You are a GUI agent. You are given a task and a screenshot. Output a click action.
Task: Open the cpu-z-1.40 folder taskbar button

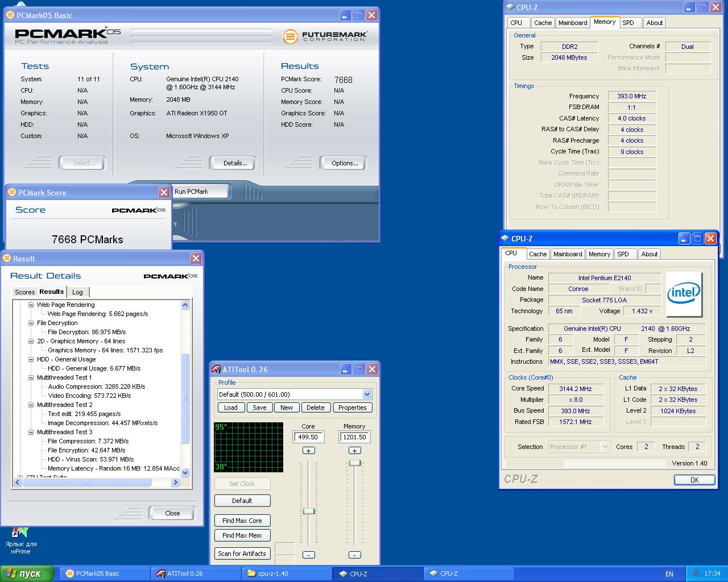coord(286,574)
